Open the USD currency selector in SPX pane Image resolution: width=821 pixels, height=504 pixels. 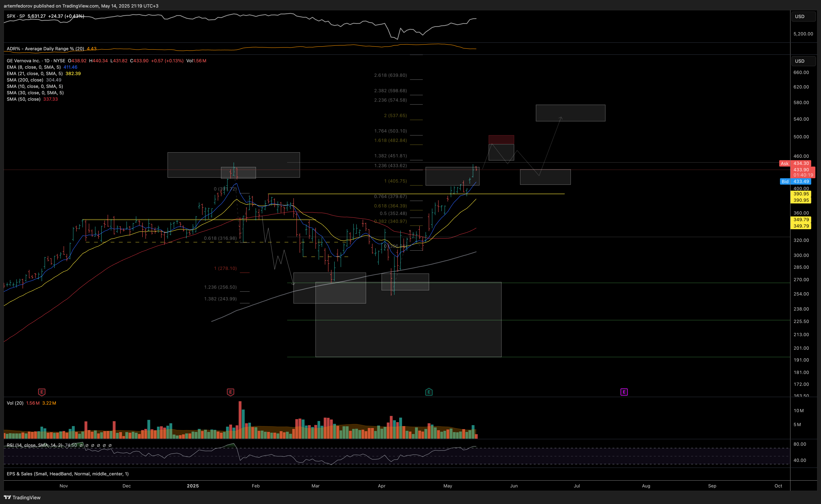(803, 16)
